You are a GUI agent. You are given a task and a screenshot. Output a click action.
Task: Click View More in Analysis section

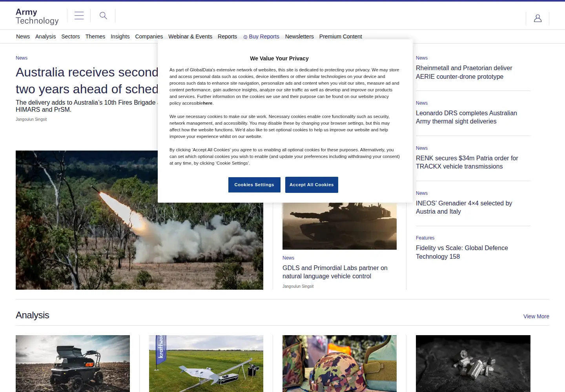pyautogui.click(x=536, y=316)
